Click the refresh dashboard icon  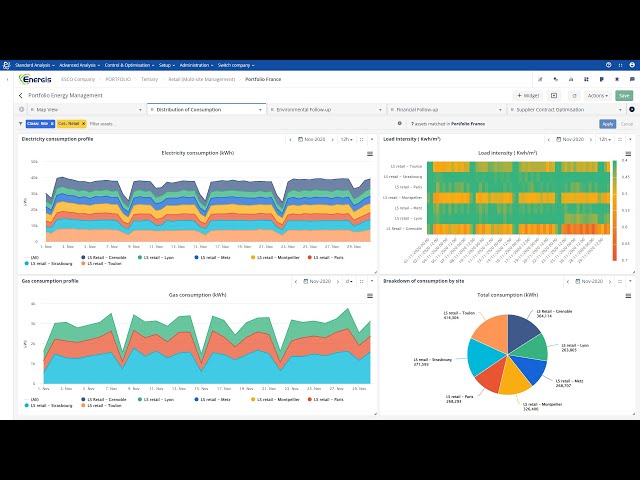[574, 96]
